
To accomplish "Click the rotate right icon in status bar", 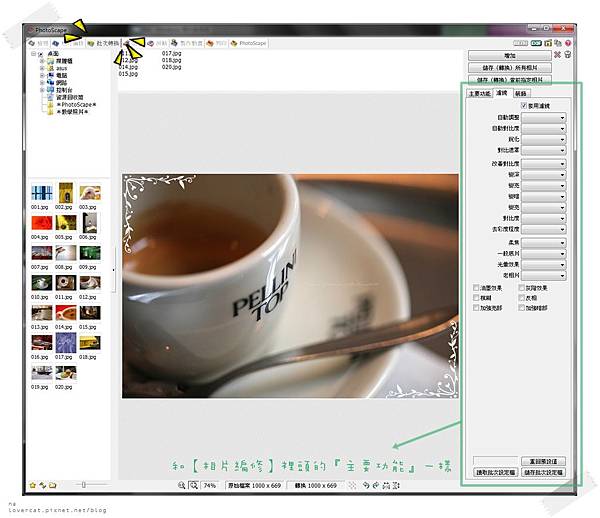I will 376,485.
